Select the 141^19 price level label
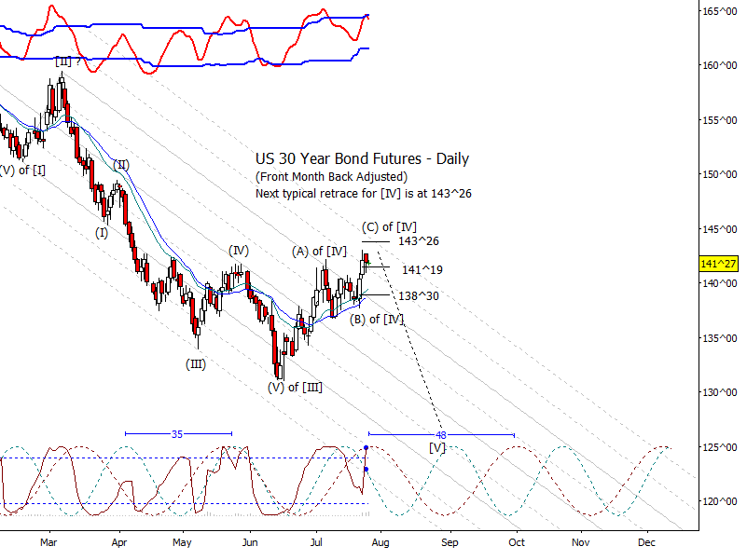This screenshot has height=560, width=747. (x=422, y=270)
